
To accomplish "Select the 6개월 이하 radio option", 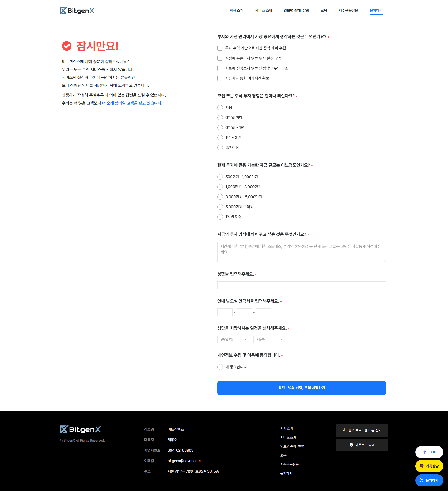I will [220, 118].
